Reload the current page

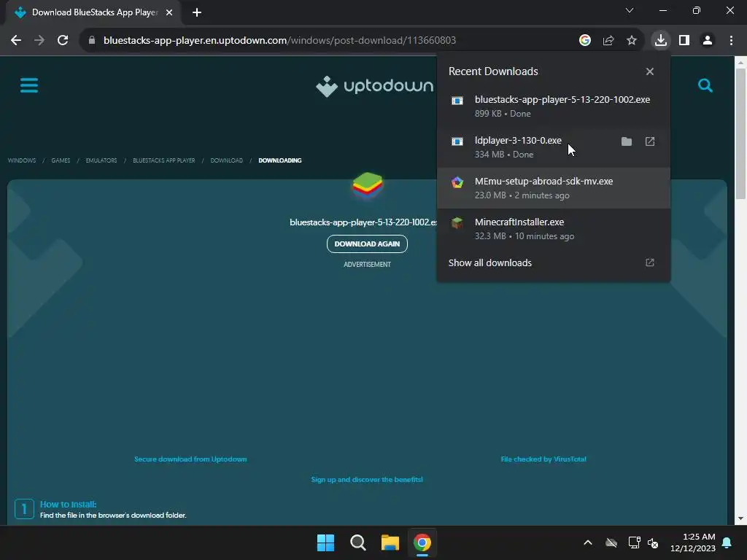coord(63,41)
